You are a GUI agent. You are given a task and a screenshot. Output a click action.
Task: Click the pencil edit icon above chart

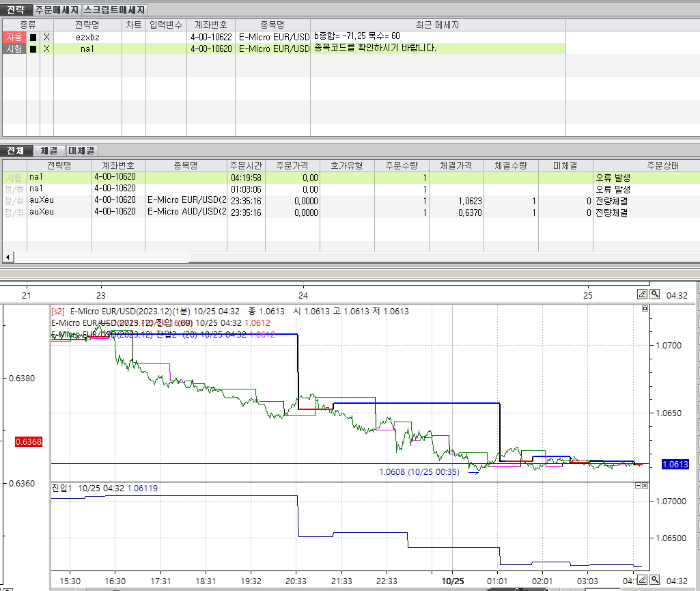(x=642, y=294)
